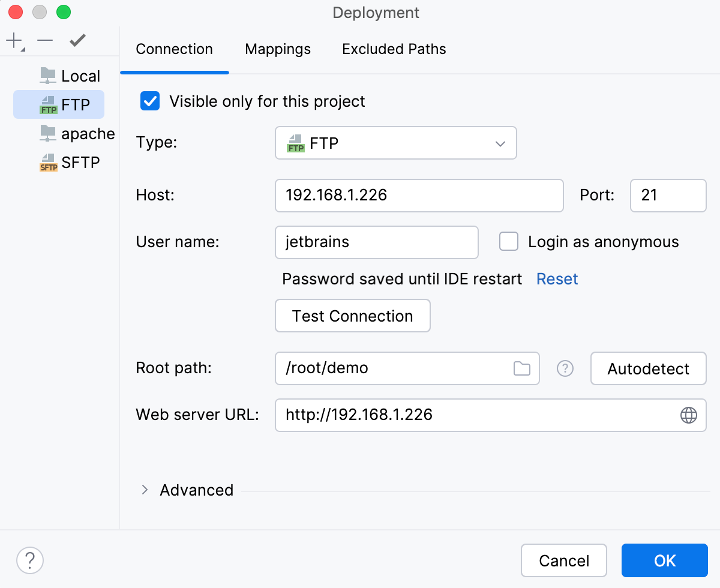This screenshot has height=588, width=720.
Task: Click the checkmark icon to set default server
Action: pyautogui.click(x=77, y=41)
